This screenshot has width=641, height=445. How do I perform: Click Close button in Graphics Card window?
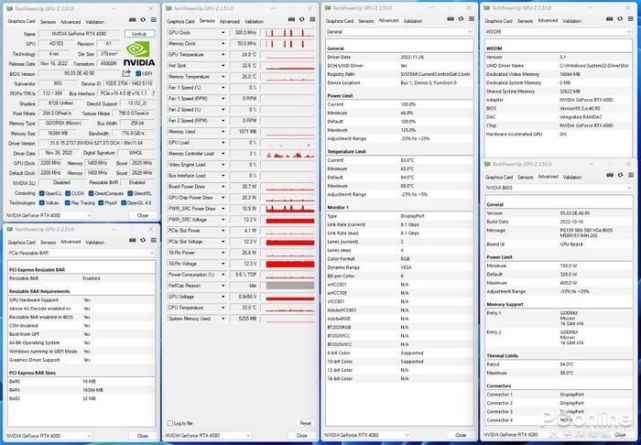pos(142,215)
